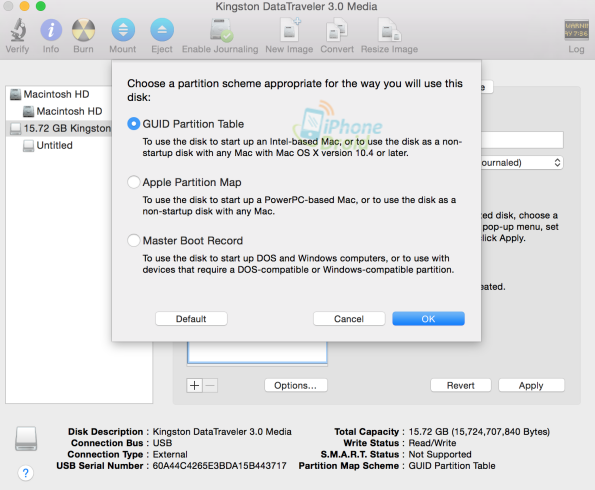595x490 pixels.
Task: Click the Apply button
Action: click(x=531, y=385)
